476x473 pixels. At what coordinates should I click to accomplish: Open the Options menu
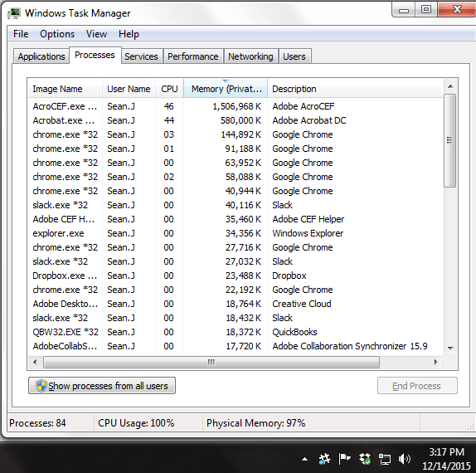tap(57, 34)
